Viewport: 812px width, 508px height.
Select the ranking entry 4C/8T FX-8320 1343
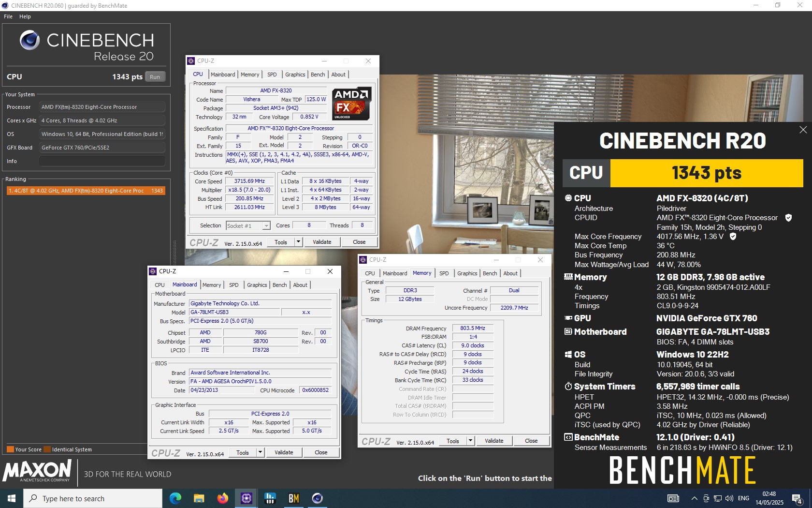tap(86, 191)
